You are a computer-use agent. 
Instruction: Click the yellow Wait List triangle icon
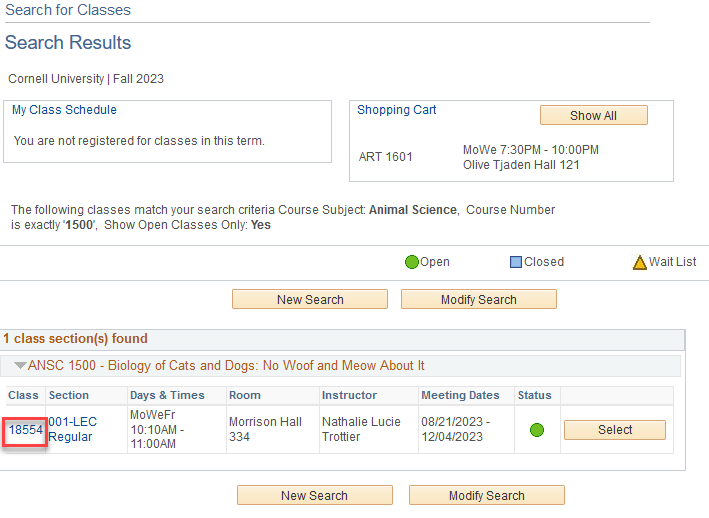pos(640,263)
